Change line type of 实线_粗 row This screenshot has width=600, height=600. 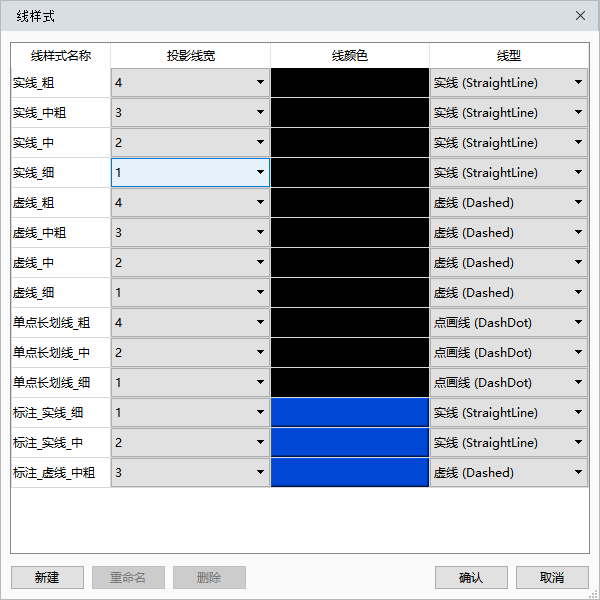tap(509, 83)
